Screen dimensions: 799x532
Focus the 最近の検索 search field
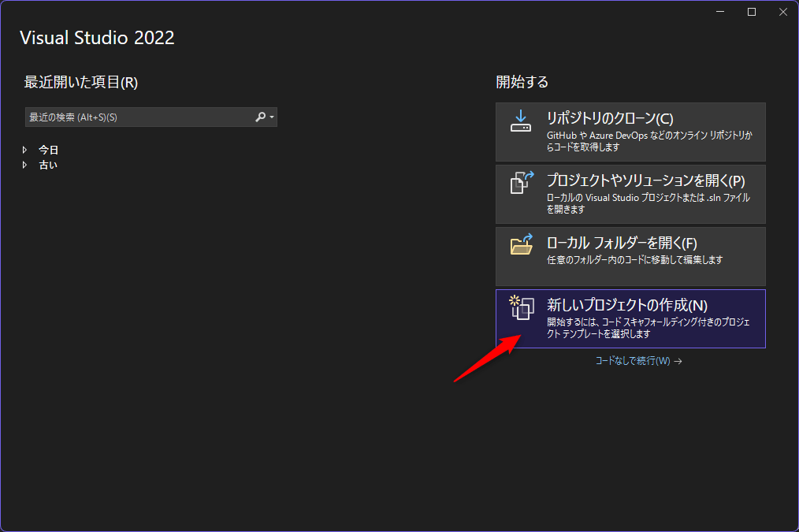[151, 117]
